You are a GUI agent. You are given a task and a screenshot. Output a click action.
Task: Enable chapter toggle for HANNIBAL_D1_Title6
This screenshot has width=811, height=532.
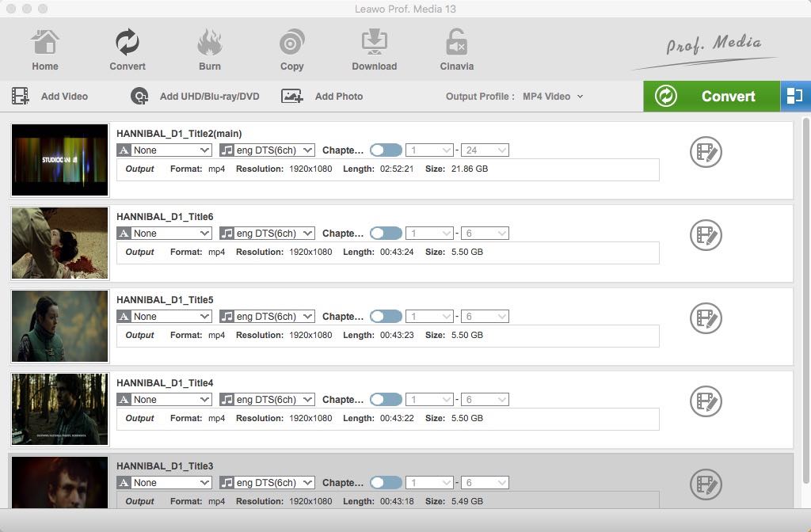coord(386,234)
